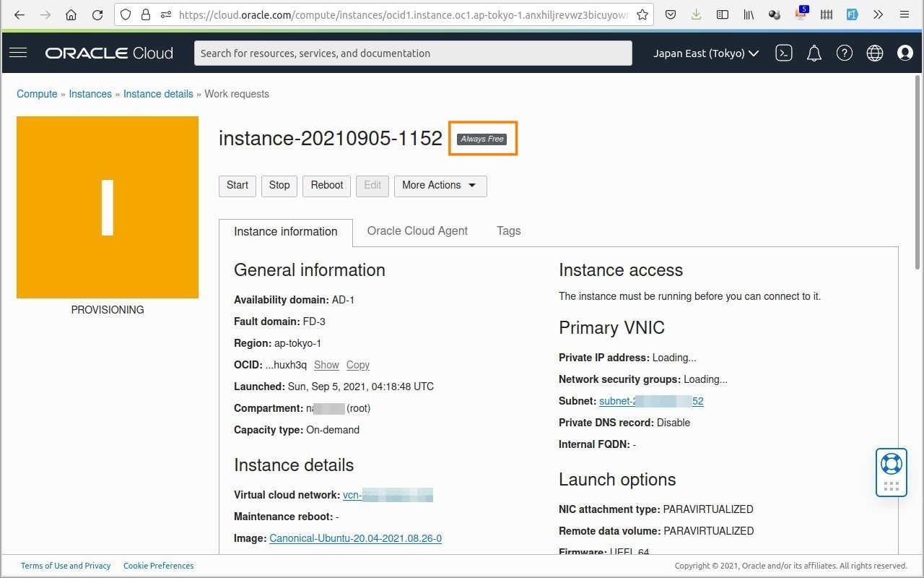Image resolution: width=924 pixels, height=578 pixels.
Task: Open the extension with badge 5
Action: coord(801,14)
